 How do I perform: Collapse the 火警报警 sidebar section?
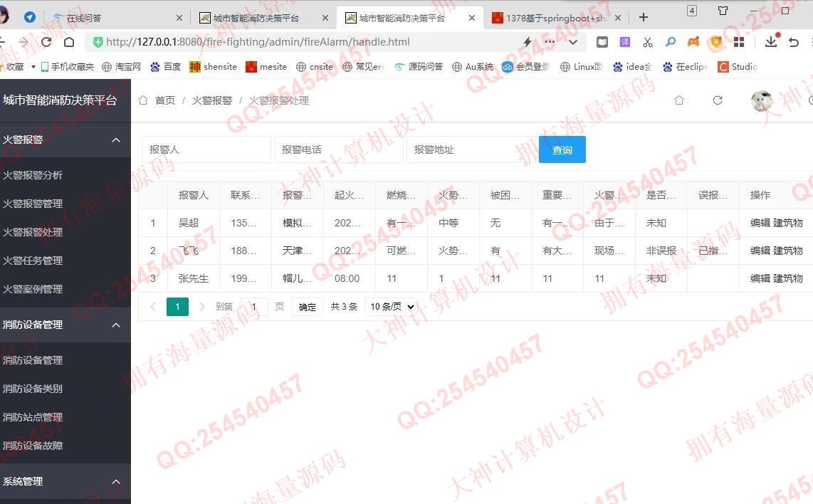coord(65,140)
